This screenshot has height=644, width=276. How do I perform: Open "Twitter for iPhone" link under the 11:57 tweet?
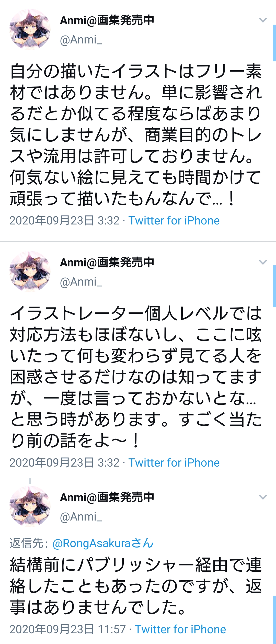(x=180, y=629)
